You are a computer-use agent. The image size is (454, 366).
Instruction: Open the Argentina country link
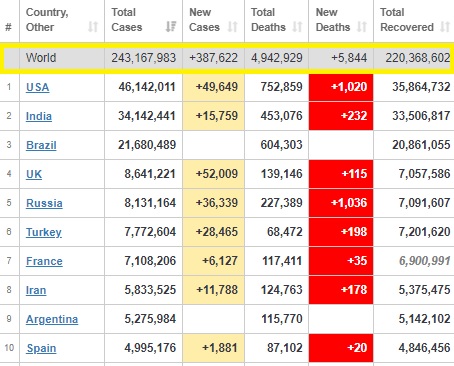52,319
